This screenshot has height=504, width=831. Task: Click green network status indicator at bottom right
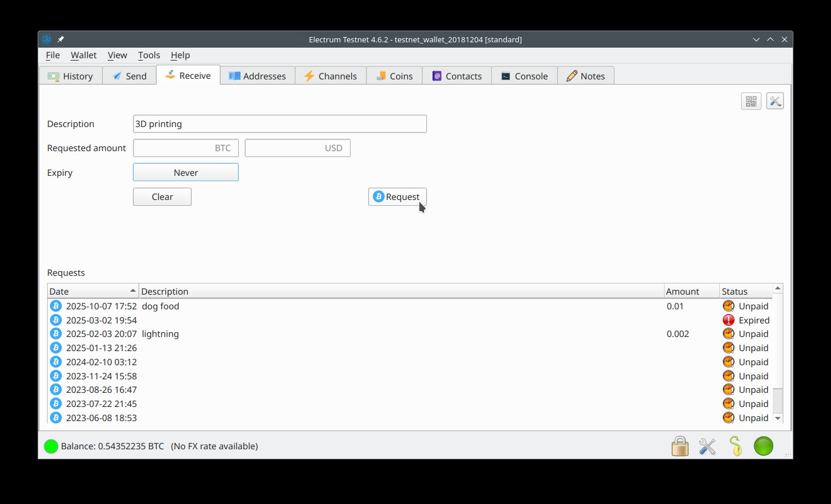pyautogui.click(x=763, y=446)
